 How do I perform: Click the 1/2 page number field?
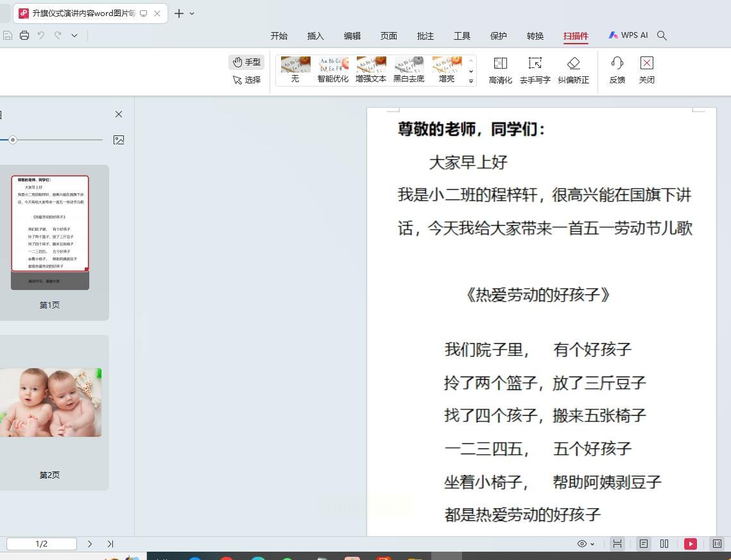point(42,544)
